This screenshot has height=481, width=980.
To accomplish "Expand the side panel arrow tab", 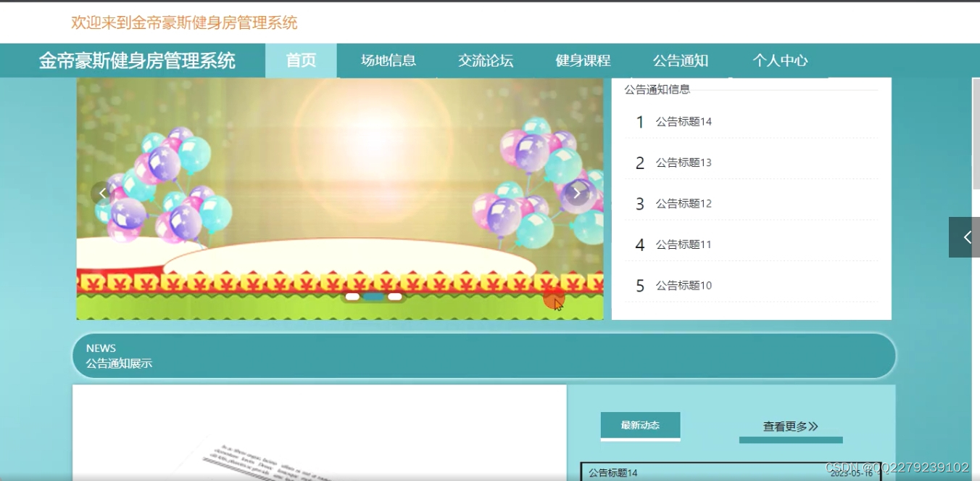I will [x=964, y=237].
